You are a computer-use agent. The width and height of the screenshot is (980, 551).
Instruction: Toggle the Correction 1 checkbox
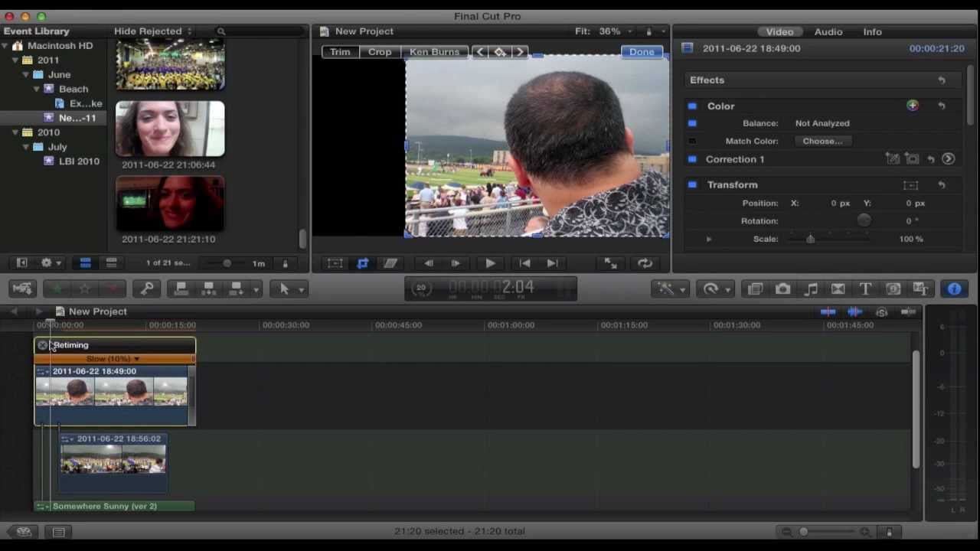pos(692,159)
